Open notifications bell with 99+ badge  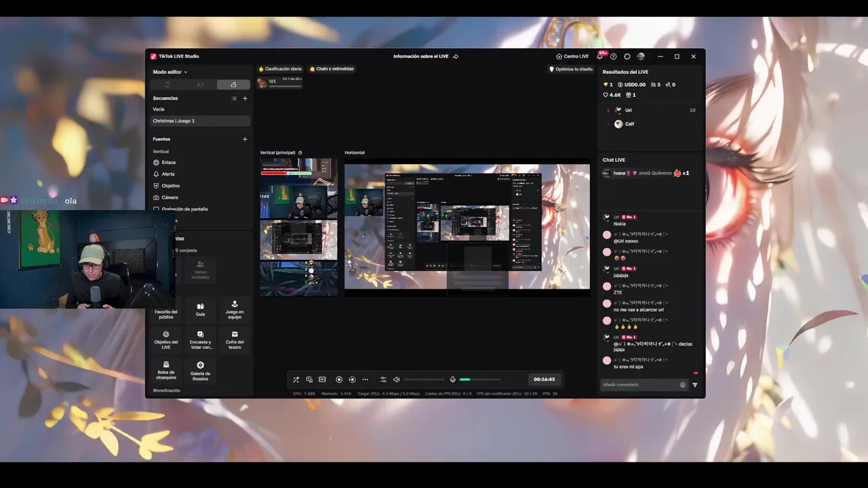(601, 56)
